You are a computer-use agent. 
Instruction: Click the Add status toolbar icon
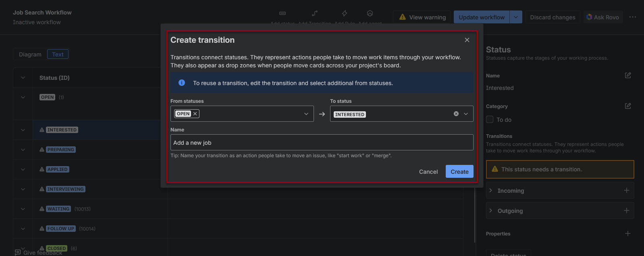coord(283,13)
